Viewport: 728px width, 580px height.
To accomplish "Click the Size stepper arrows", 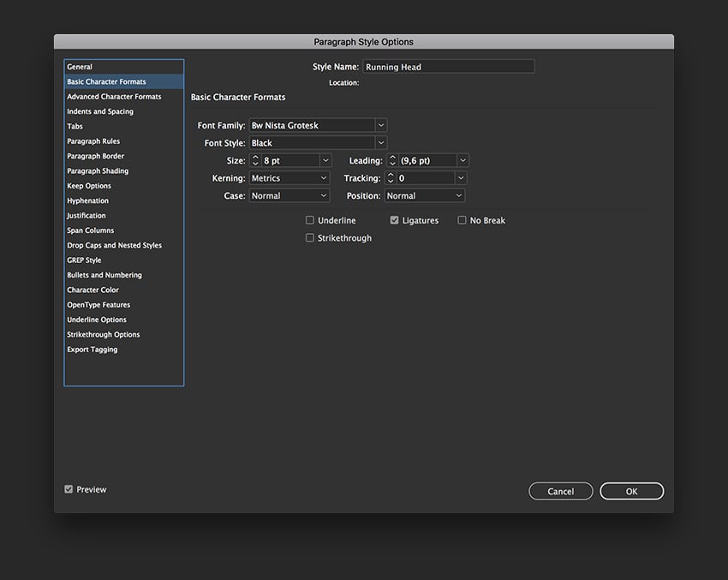I will click(255, 160).
